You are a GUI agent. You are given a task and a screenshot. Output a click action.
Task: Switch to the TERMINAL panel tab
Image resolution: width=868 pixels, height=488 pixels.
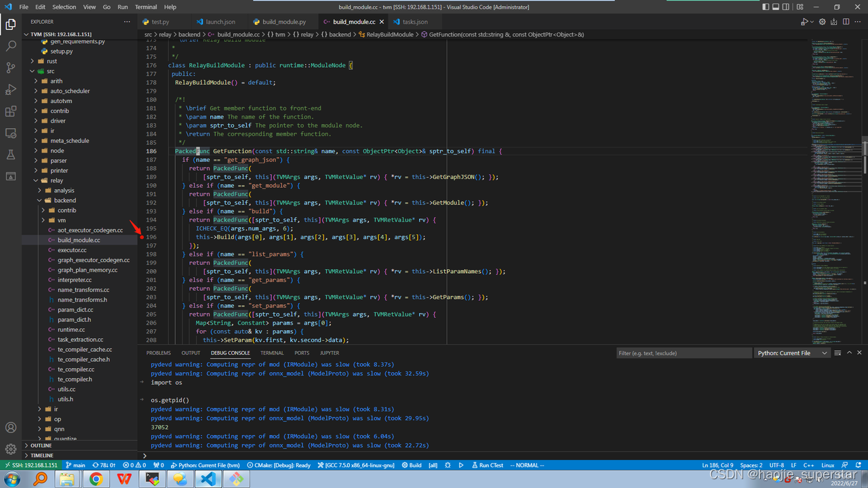272,353
